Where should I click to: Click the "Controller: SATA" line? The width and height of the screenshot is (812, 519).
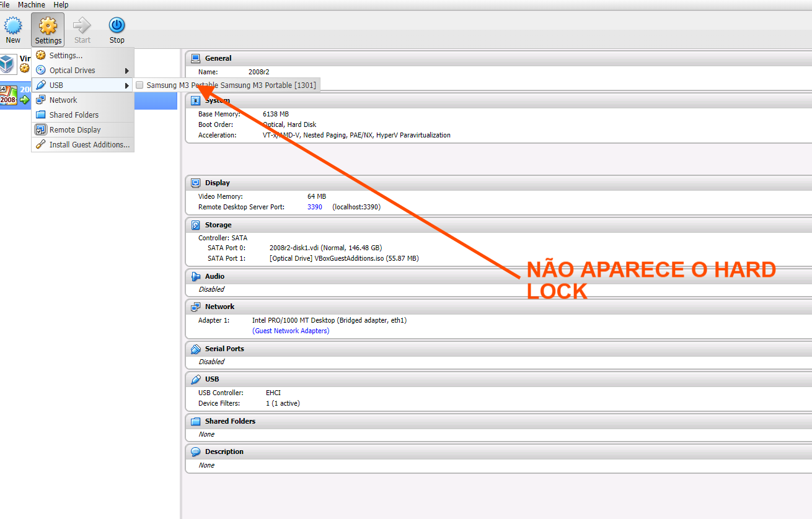223,238
